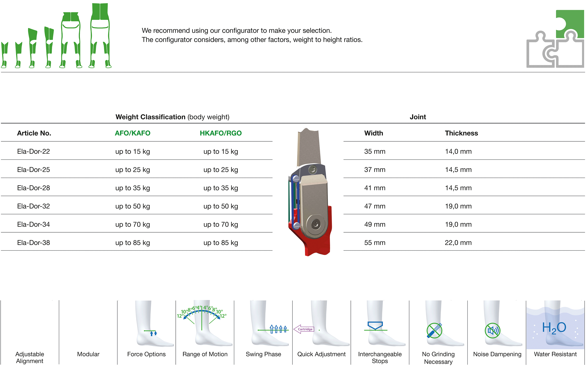This screenshot has width=588, height=367.
Task: Click the Ela-Dor-22 article number
Action: (x=33, y=152)
